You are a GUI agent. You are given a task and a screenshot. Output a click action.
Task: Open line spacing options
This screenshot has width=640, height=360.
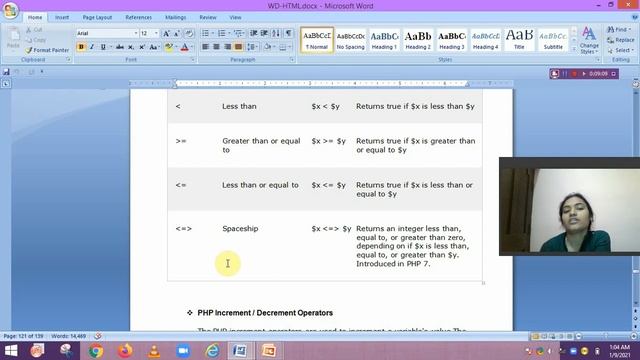pyautogui.click(x=253, y=47)
